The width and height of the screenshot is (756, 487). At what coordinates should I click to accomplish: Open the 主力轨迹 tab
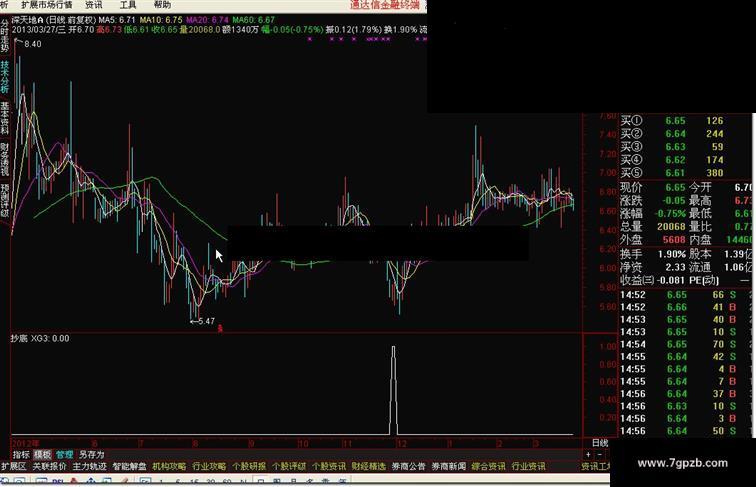click(x=89, y=466)
